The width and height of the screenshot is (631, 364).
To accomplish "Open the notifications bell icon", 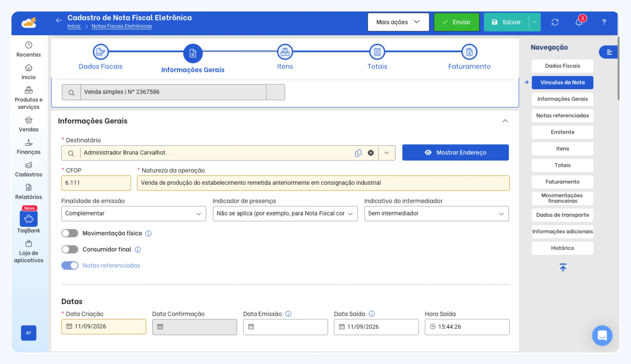I will (579, 22).
